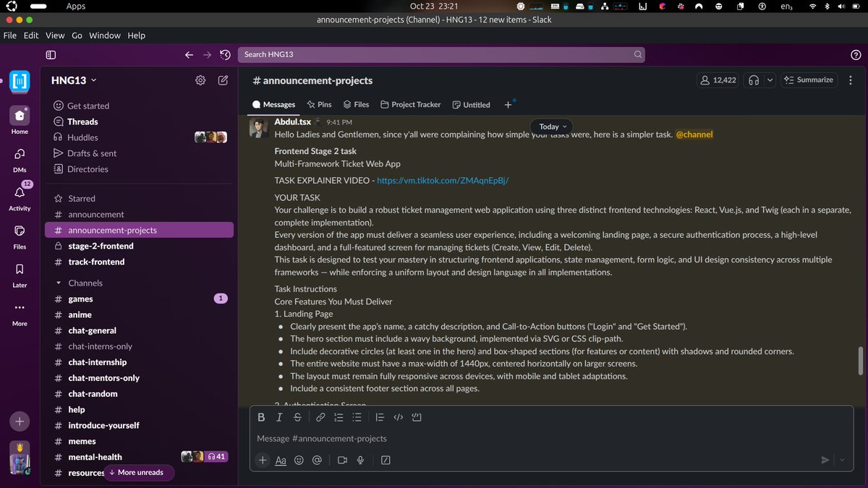Screen dimensions: 868x488
Task: Mention someone with the @ icon
Action: click(x=317, y=460)
